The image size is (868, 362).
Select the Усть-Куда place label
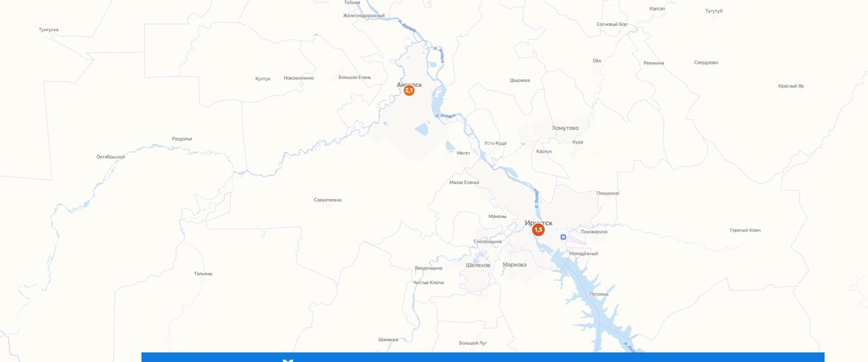495,143
